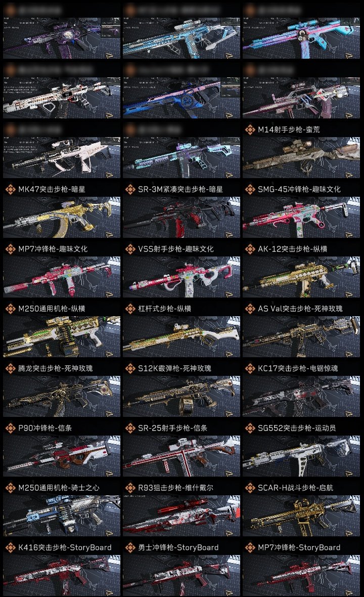Click the diamond icon beside SMG-45冲锋枪-趣味文化
The width and height of the screenshot is (364, 597).
(x=250, y=189)
